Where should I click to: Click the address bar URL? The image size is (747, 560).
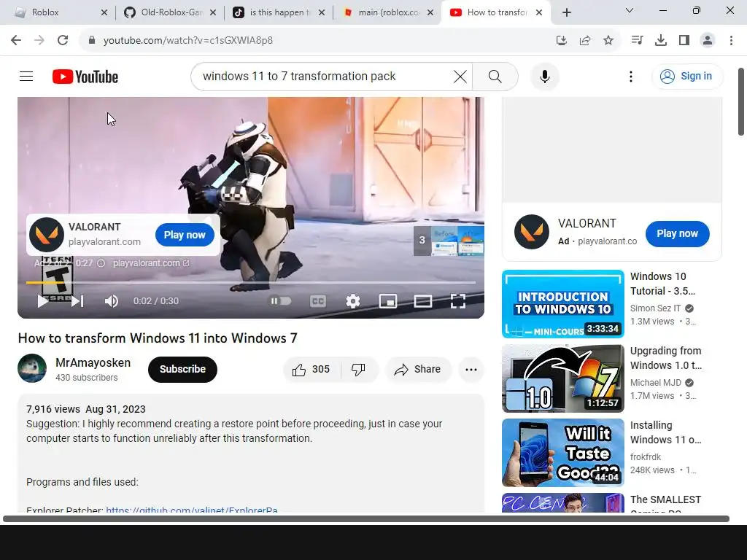tap(188, 41)
